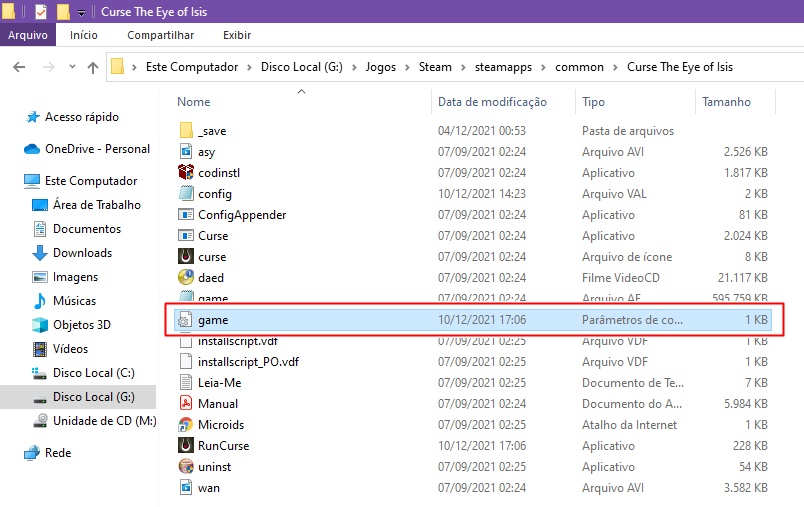Select the config VAL file icon
The width and height of the screenshot is (804, 507).
186,193
